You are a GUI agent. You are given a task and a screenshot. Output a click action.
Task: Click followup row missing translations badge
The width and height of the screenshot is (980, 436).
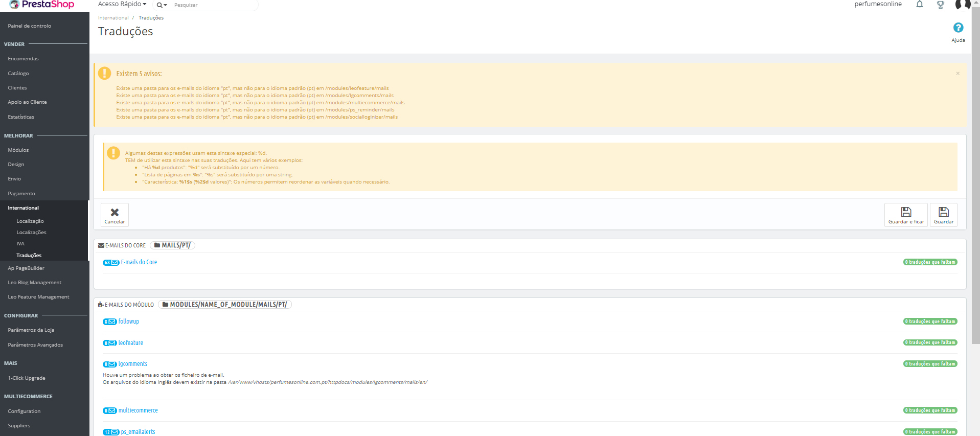tap(930, 322)
